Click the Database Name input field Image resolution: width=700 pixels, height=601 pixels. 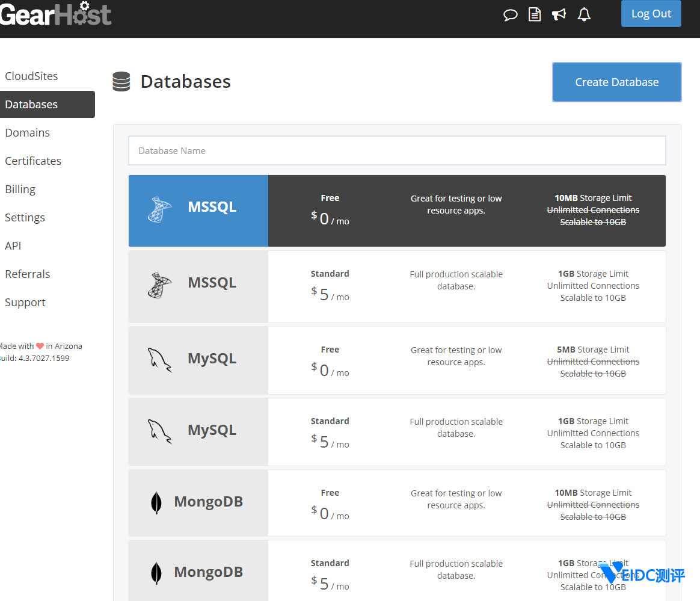point(397,150)
